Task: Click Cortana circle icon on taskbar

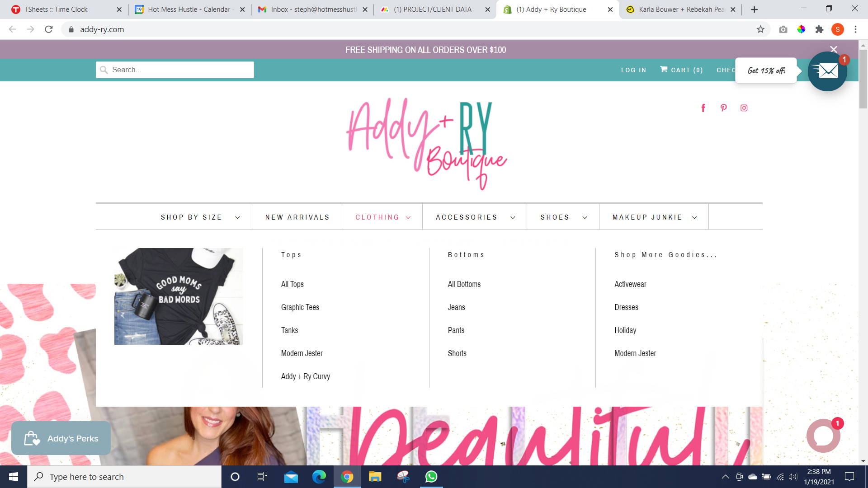Action: (235, 477)
